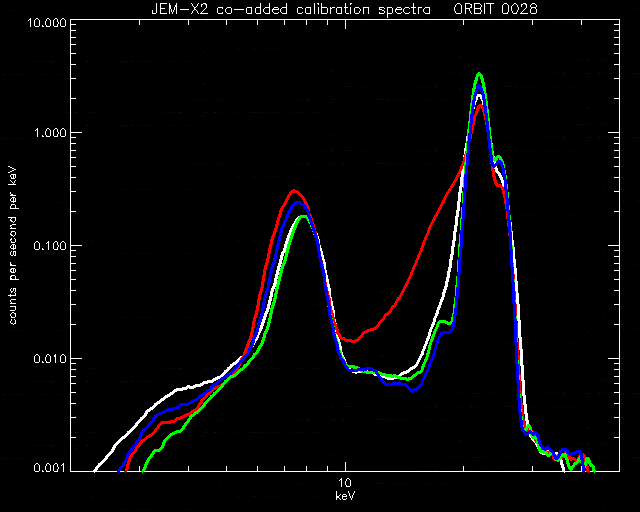Image resolution: width=640 pixels, height=512 pixels.
Task: Click the y-axis label counts per second per keV
Action: pyautogui.click(x=13, y=246)
